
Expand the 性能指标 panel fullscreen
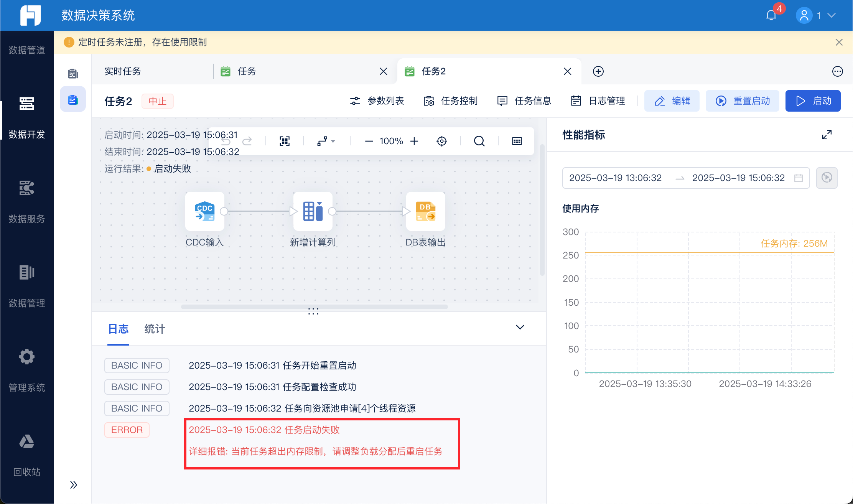(x=827, y=135)
